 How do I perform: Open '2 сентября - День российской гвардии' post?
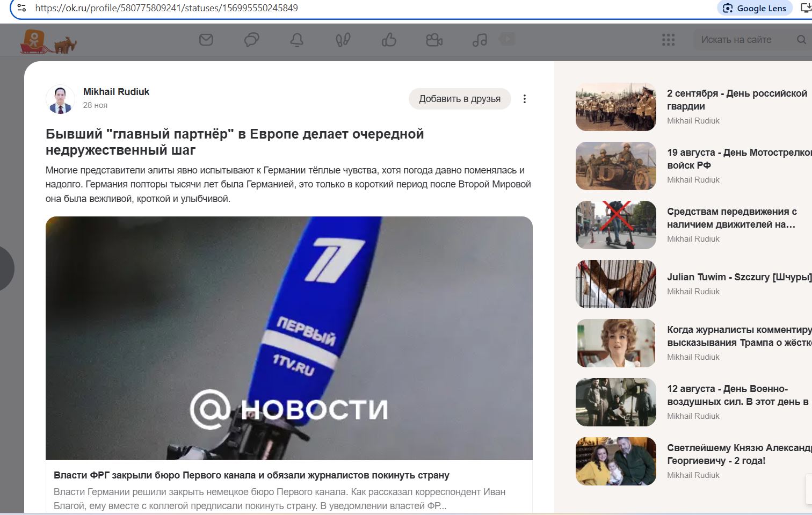[x=737, y=100]
